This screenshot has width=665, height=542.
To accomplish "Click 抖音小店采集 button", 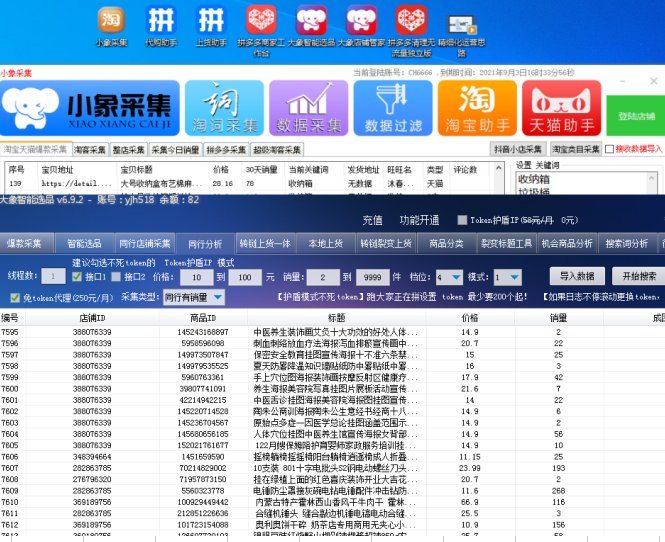I will (x=518, y=149).
